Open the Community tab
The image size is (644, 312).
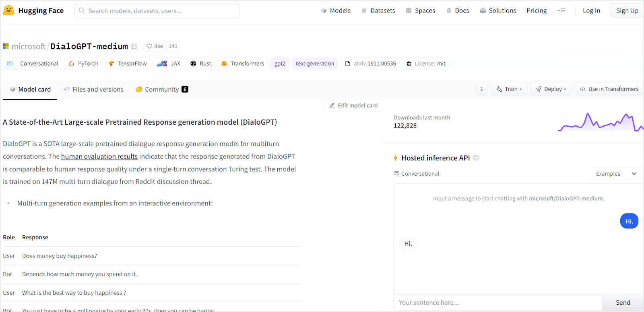[161, 89]
